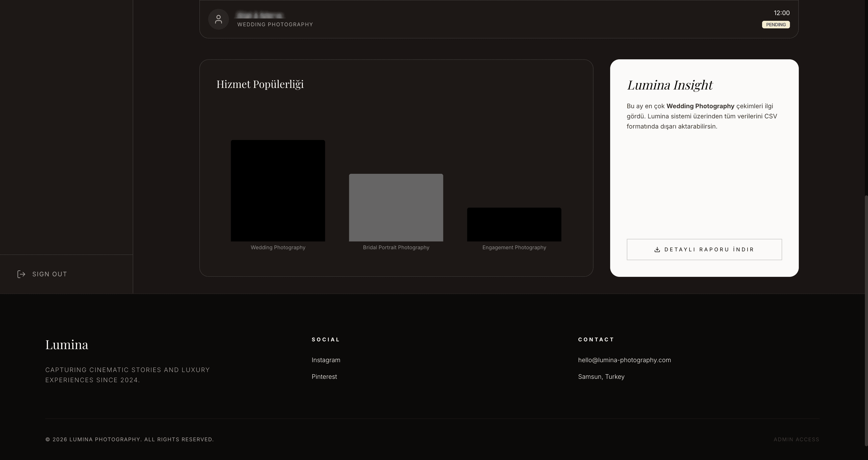Click the PENDING status badge
This screenshot has width=868, height=460.
coord(776,25)
